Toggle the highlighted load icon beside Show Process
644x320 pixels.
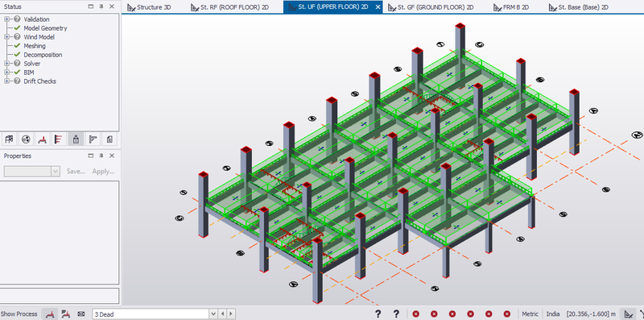pos(50,314)
